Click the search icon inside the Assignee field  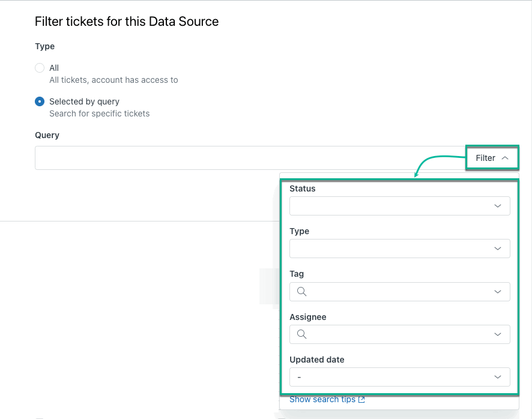pos(301,334)
